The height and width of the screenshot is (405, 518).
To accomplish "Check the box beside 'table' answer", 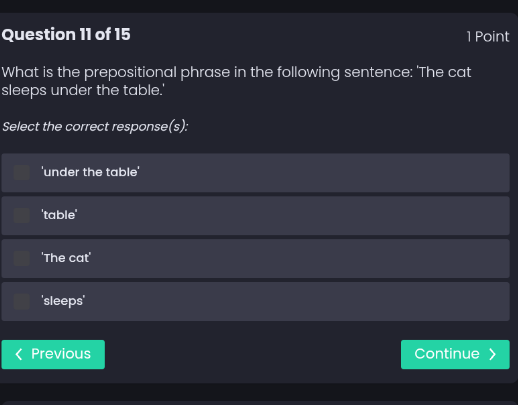I will tap(22, 215).
